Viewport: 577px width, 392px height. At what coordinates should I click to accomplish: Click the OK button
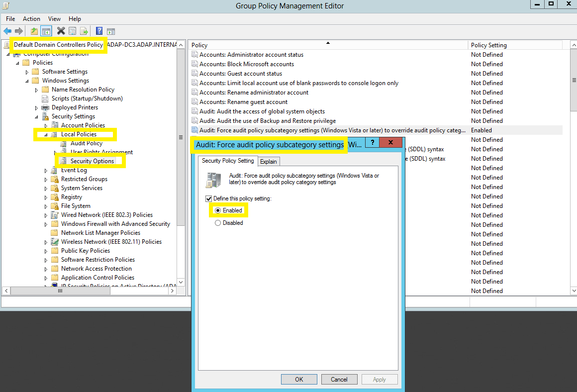pyautogui.click(x=299, y=379)
